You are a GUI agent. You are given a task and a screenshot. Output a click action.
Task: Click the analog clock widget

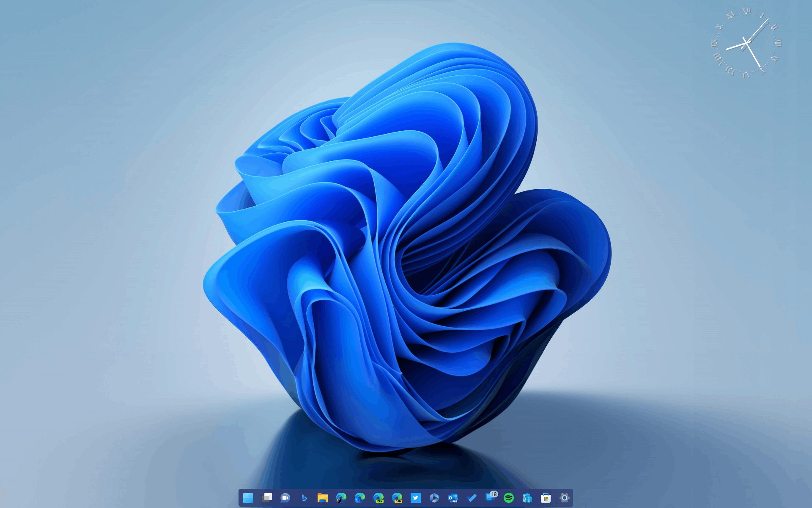(x=747, y=43)
